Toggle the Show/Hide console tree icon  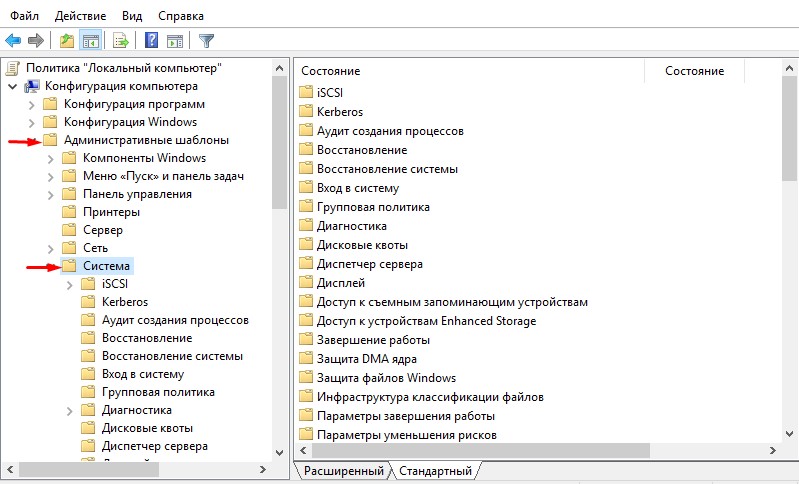tap(90, 40)
